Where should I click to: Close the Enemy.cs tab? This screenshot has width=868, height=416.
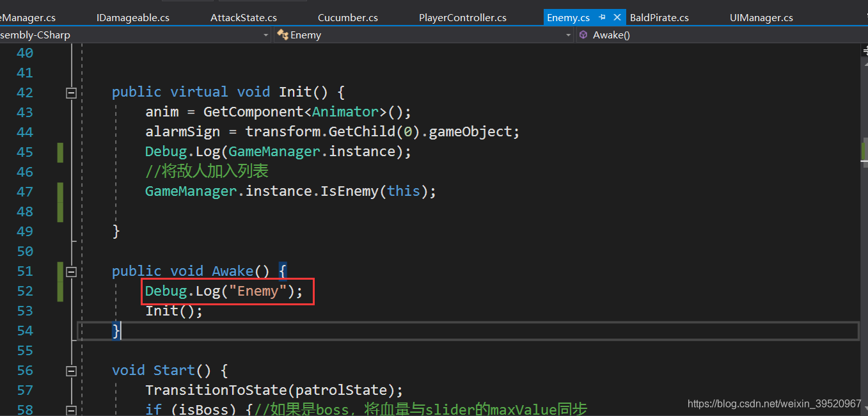tap(617, 17)
